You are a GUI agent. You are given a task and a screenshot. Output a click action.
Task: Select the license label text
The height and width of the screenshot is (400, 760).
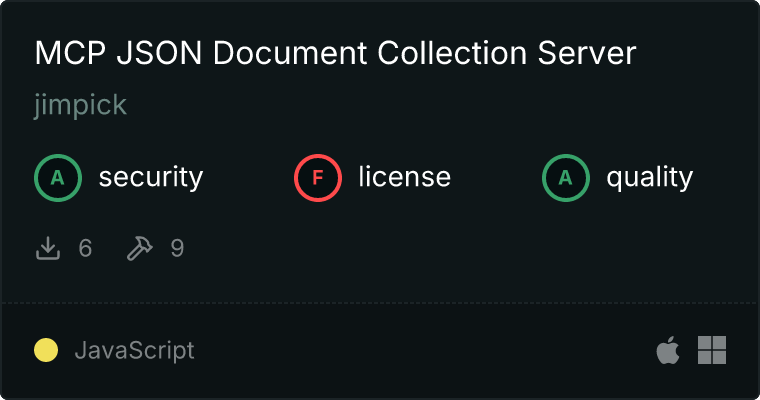(x=405, y=177)
